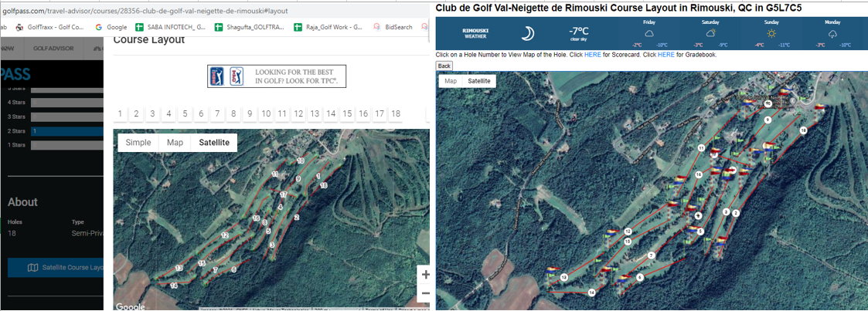Click the 3 Stars rating bar

pos(67,117)
